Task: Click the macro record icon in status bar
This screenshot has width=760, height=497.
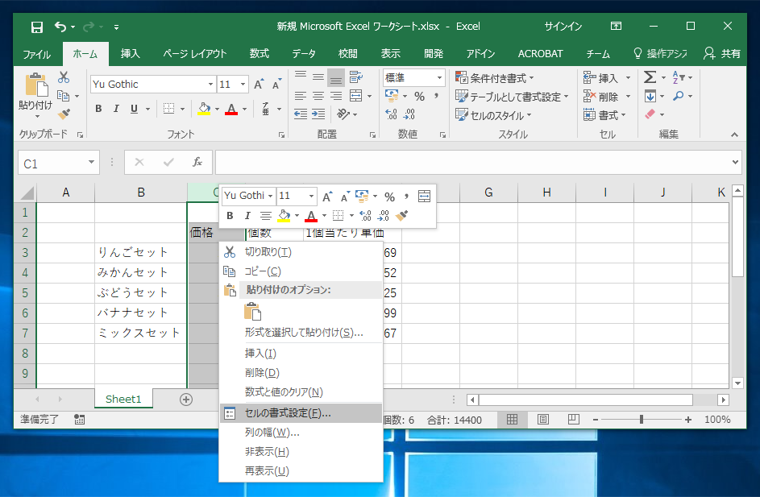Action: click(x=79, y=420)
